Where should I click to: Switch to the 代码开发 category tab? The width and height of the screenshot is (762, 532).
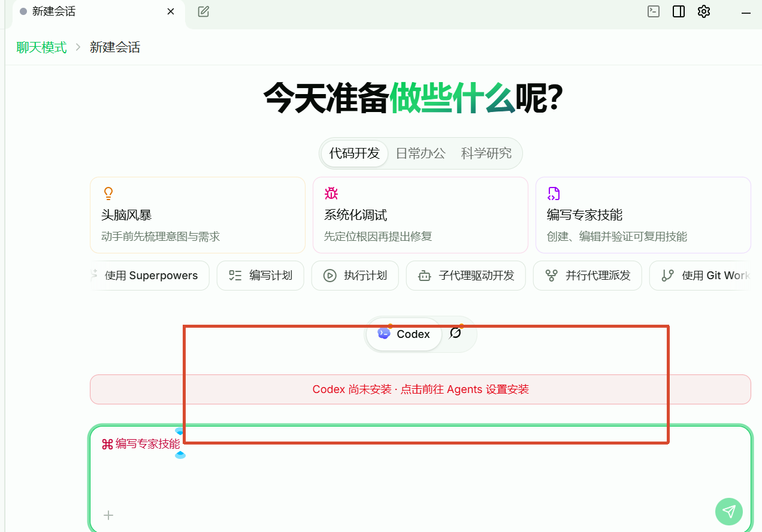pos(355,153)
